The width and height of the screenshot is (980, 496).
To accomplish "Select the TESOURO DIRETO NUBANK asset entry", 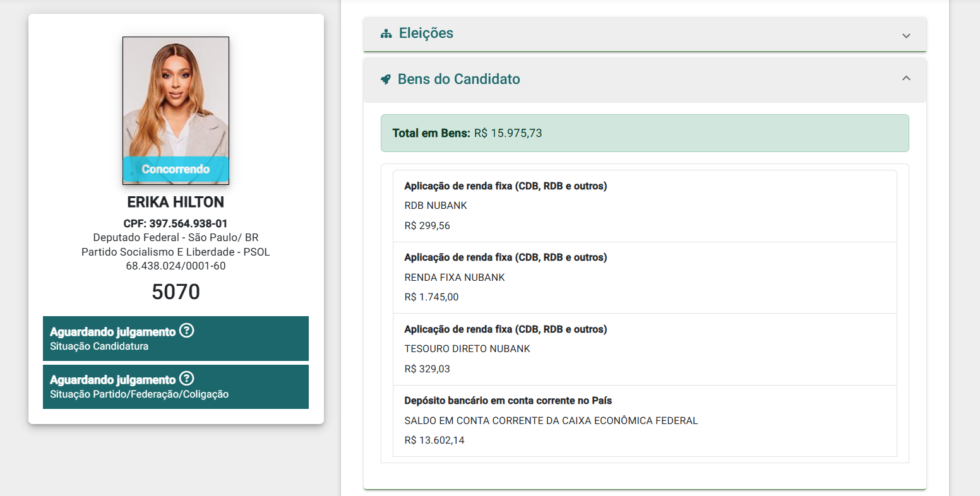I will coord(645,350).
